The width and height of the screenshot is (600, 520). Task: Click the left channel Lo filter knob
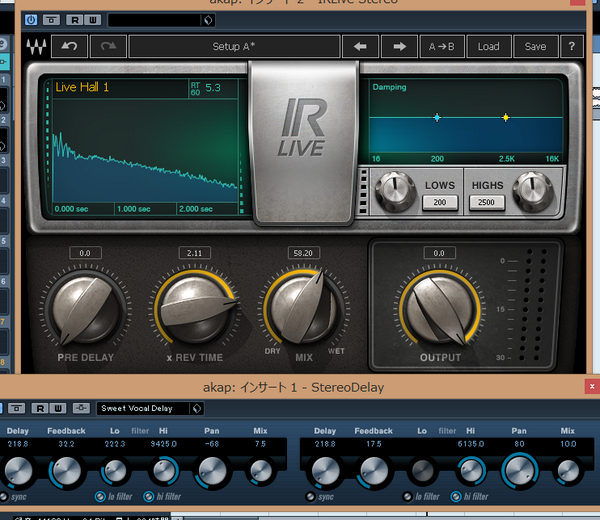(115, 471)
